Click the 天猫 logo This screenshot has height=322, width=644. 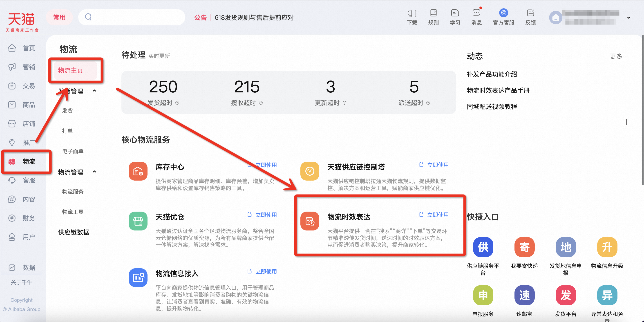tap(22, 22)
